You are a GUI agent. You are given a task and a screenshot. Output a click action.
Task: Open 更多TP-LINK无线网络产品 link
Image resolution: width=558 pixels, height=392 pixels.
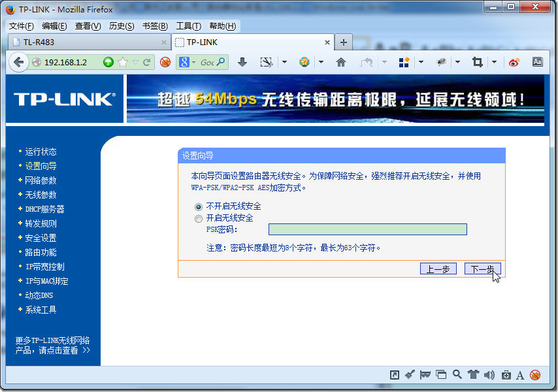pos(53,346)
